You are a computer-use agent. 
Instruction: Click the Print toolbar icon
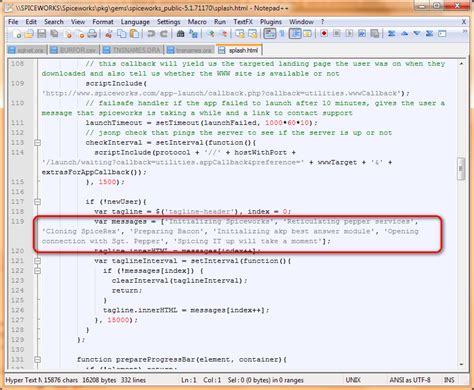click(92, 34)
